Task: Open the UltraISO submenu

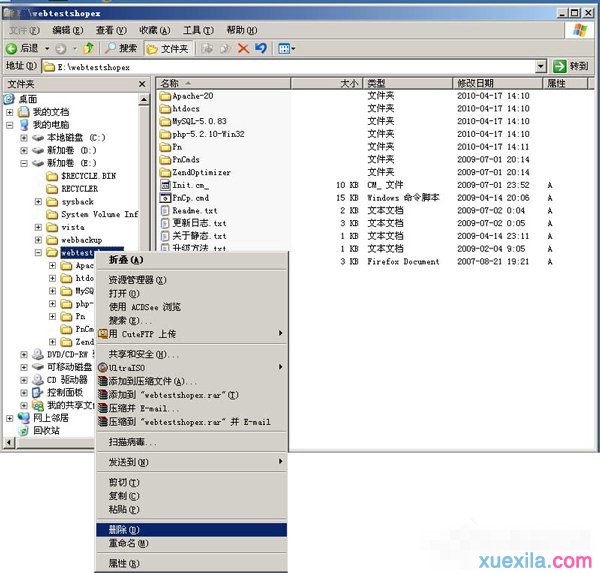Action: click(x=191, y=367)
